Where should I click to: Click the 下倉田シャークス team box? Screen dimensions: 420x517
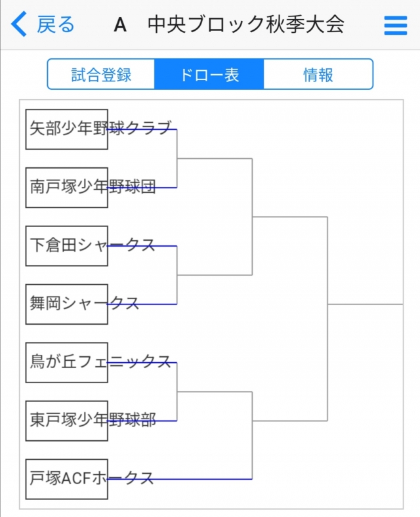(x=67, y=246)
